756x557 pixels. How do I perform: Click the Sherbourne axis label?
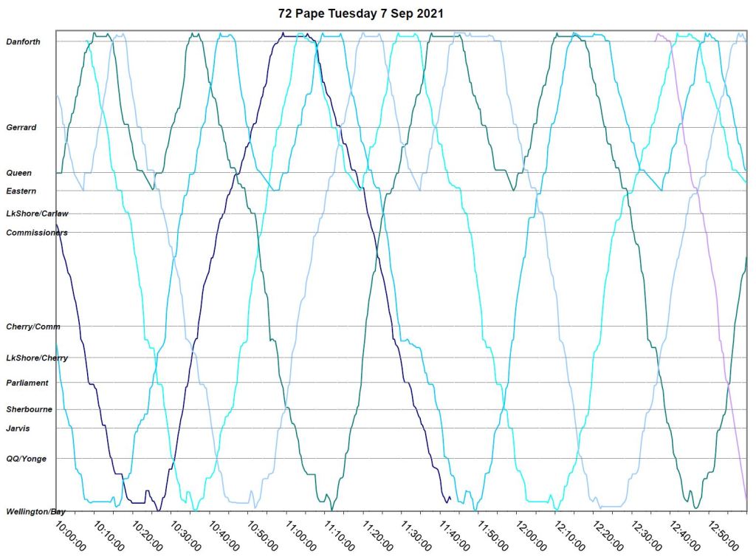click(29, 409)
